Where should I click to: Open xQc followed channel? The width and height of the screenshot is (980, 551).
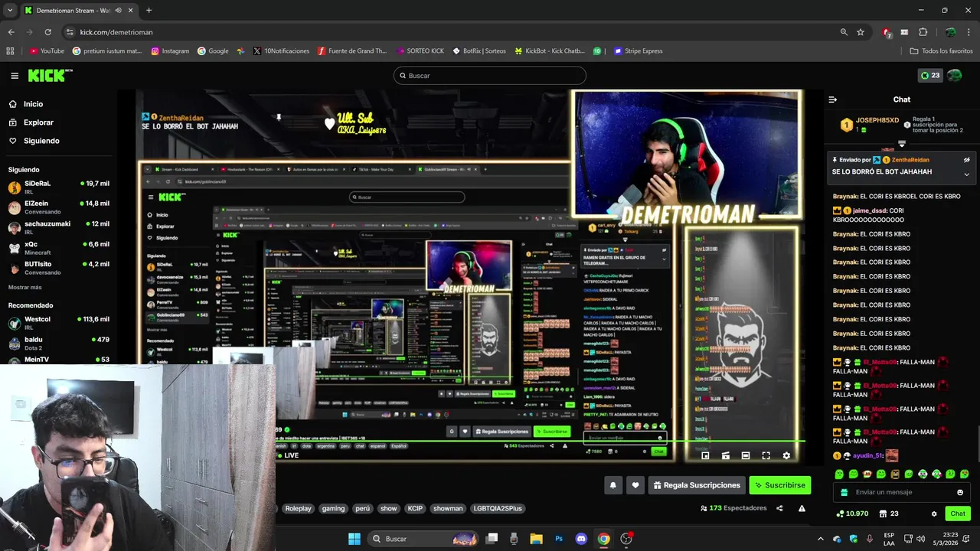click(59, 248)
